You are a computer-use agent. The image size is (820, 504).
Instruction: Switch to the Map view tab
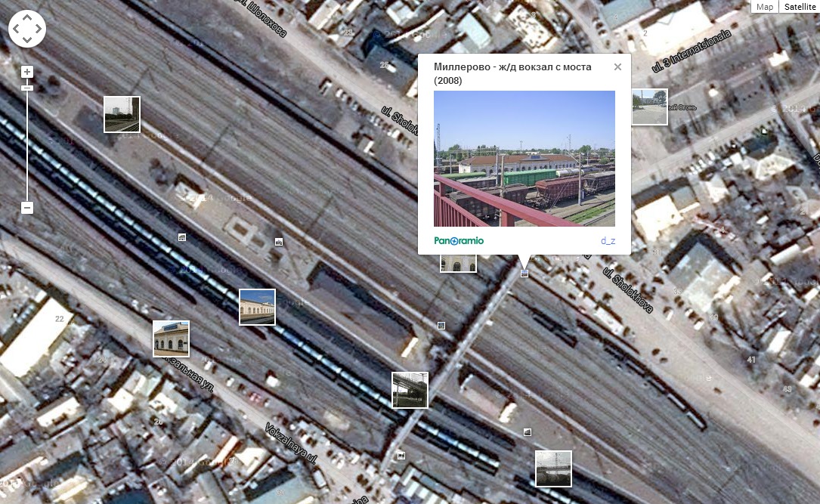point(765,6)
